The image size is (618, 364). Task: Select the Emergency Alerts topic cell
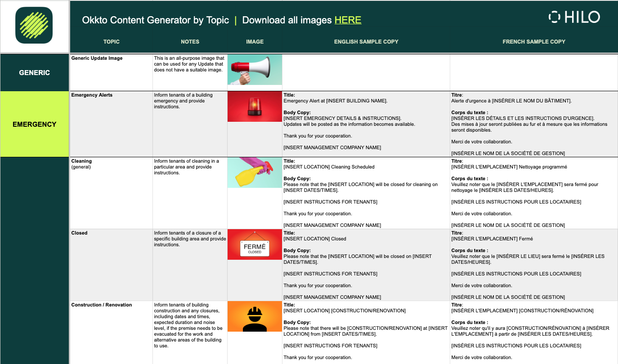[111, 124]
